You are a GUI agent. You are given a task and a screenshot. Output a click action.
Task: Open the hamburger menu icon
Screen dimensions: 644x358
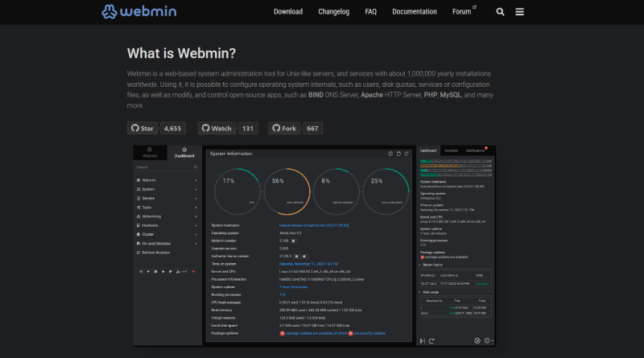point(519,12)
